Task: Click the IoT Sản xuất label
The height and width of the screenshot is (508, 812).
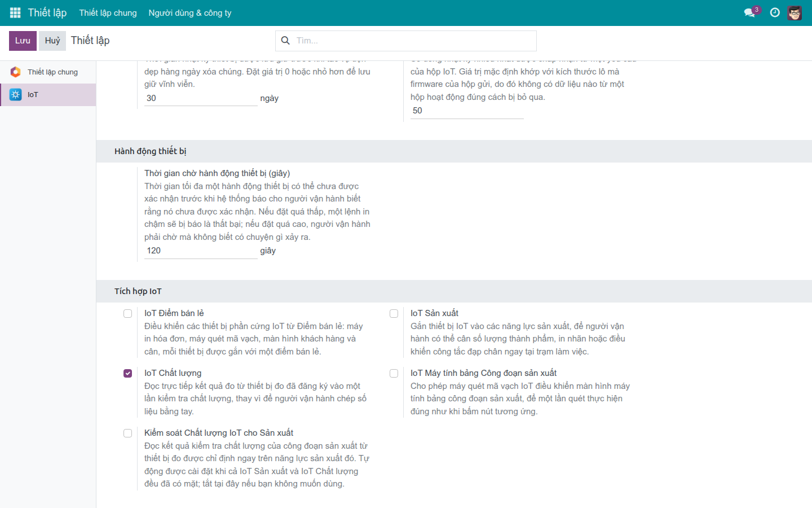Action: click(434, 313)
